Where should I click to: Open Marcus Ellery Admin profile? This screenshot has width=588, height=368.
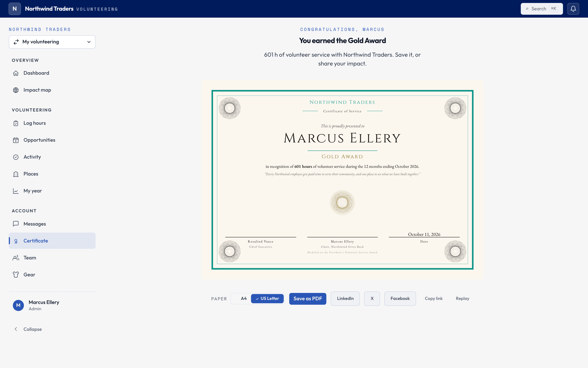(52, 305)
